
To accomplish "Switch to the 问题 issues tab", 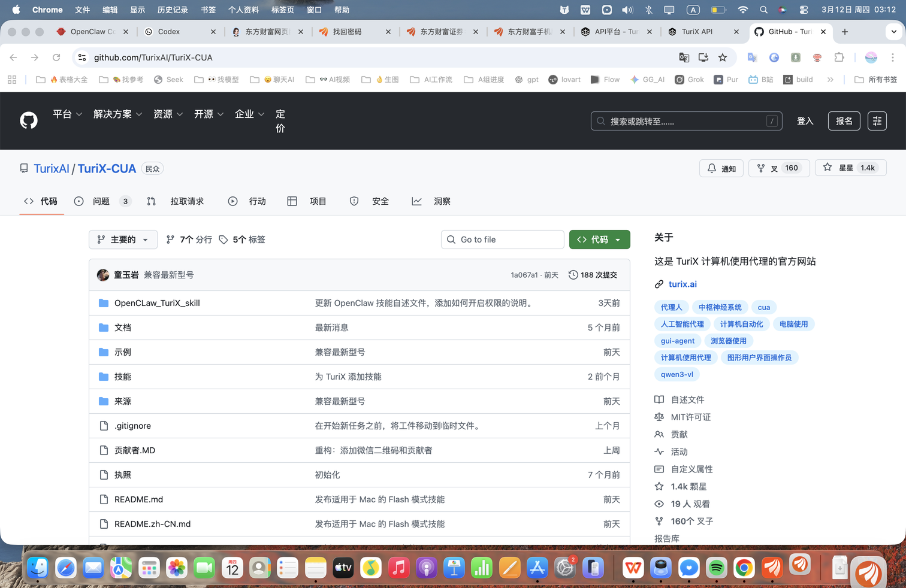I will click(x=101, y=201).
